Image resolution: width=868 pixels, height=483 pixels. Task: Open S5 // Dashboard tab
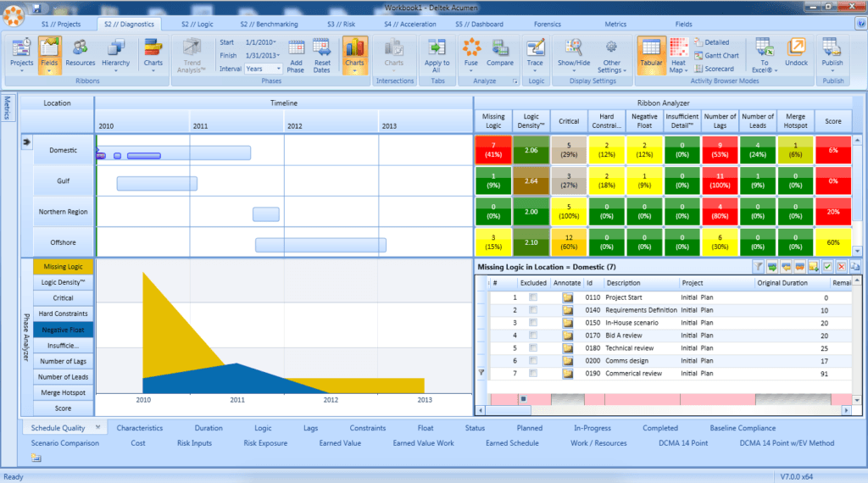coord(480,25)
